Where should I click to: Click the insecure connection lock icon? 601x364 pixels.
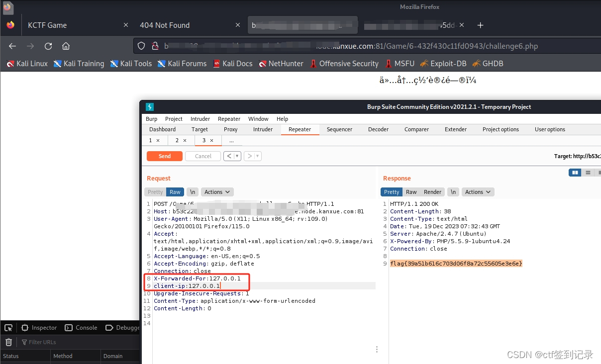(155, 46)
